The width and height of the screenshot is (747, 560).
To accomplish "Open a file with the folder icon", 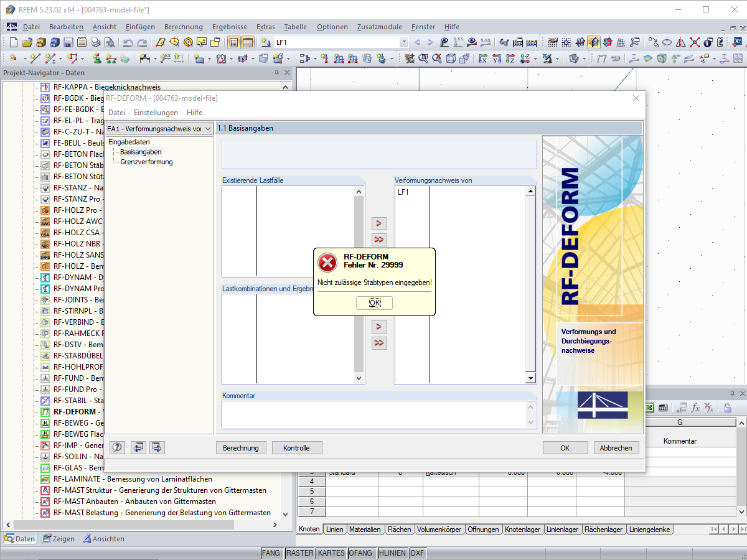I will pyautogui.click(x=27, y=42).
